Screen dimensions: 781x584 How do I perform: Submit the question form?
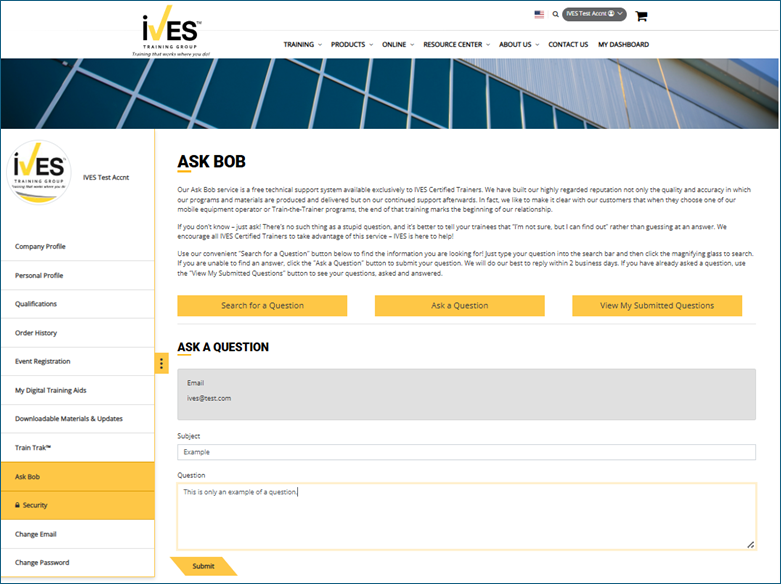(x=203, y=566)
